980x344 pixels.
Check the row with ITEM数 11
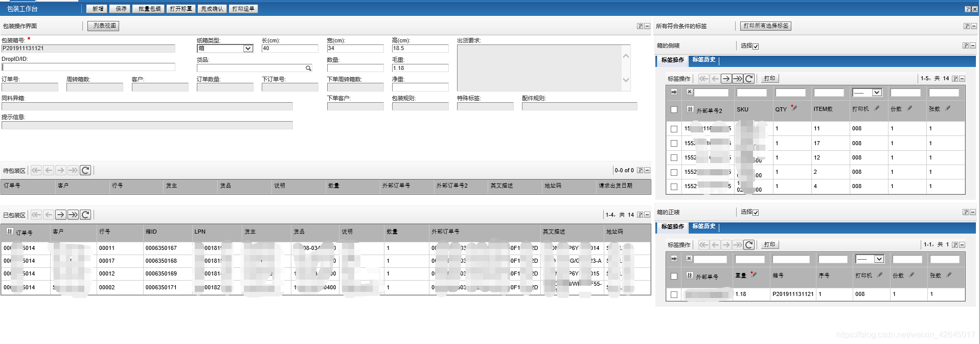pos(674,129)
